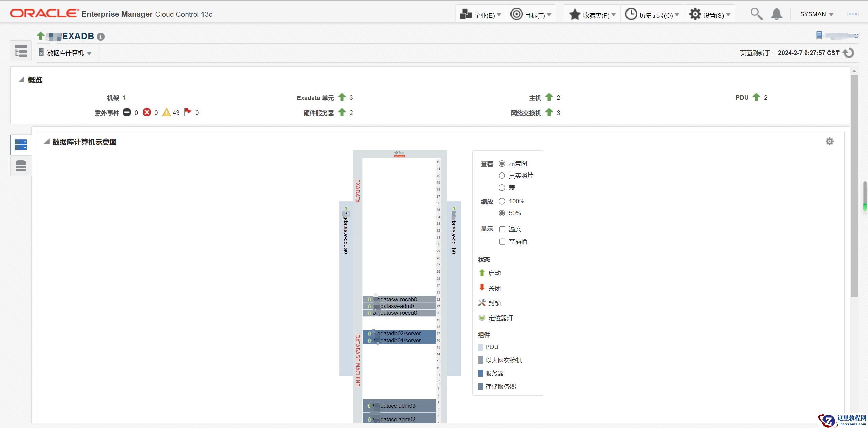
Task: Open schematic settings gear icon
Action: (x=829, y=142)
